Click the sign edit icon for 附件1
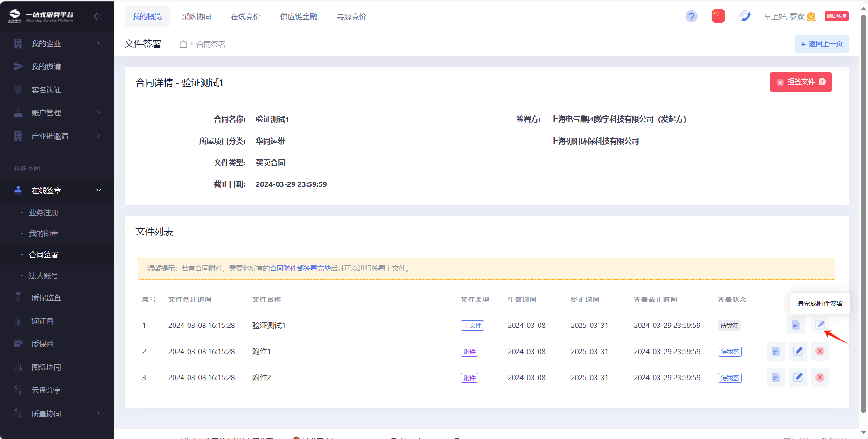The height and width of the screenshot is (439, 868). point(798,351)
